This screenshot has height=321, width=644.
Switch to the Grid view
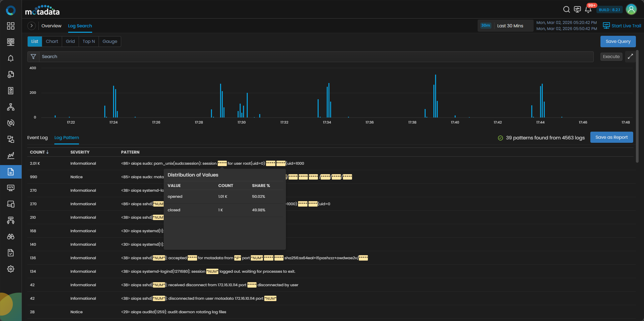[x=70, y=42]
